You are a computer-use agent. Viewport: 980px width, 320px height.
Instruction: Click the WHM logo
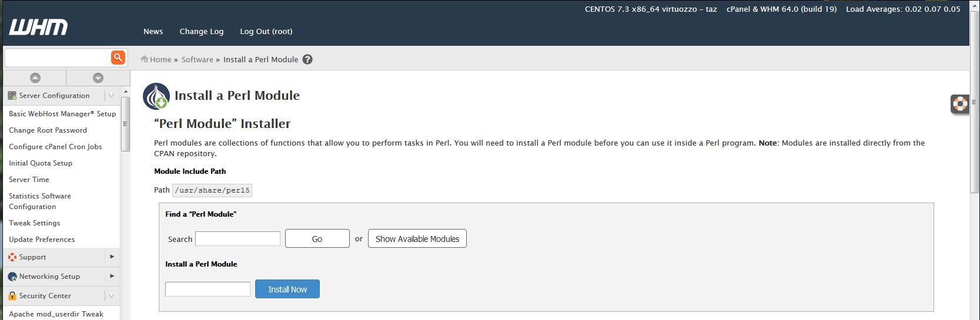[38, 27]
